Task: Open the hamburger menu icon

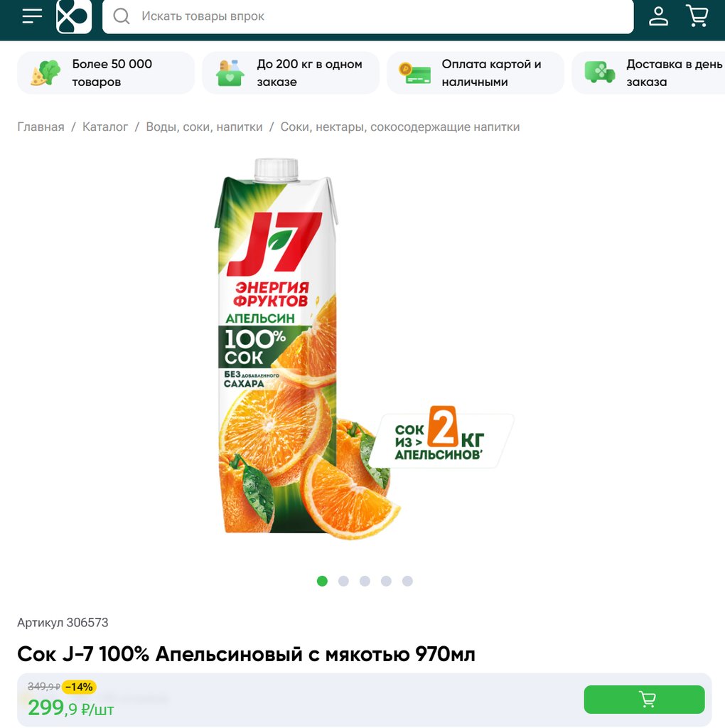Action: point(32,16)
